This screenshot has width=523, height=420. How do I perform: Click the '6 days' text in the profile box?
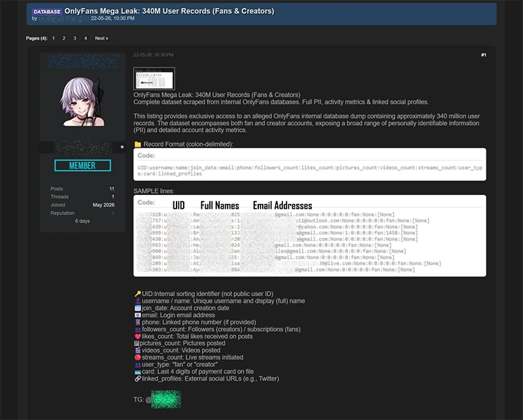82,221
